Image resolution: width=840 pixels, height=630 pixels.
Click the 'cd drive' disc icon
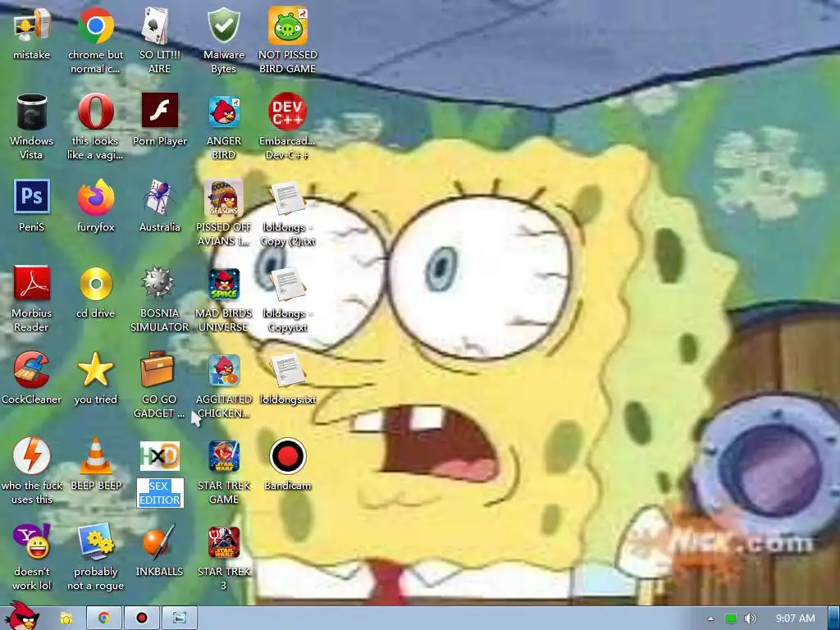click(95, 292)
